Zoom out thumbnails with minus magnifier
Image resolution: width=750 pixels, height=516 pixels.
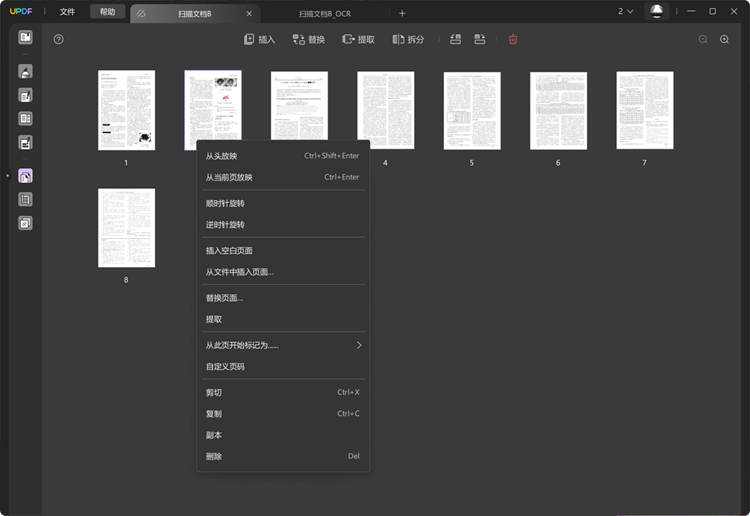(x=703, y=39)
